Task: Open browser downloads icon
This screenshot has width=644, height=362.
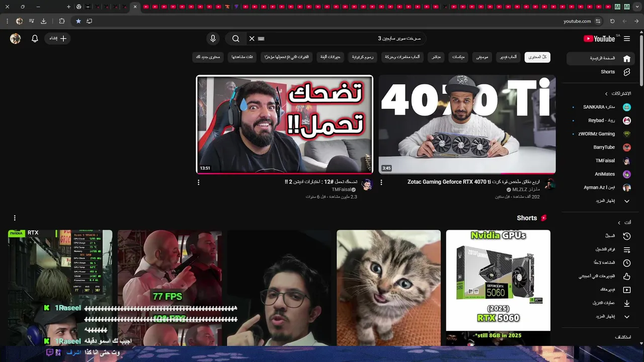Action: coord(43,21)
